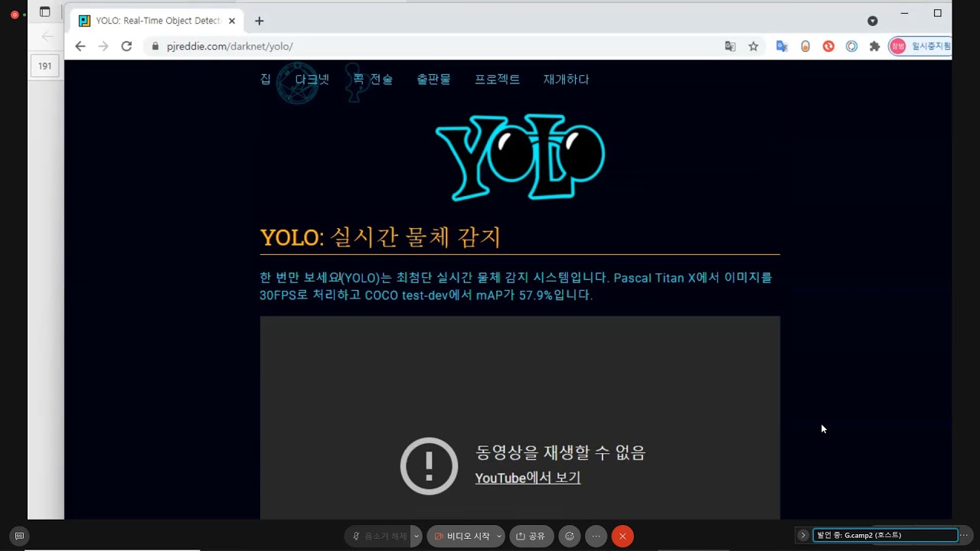Screen dimensions: 980x551
Task: Reload the YOLO page
Action: click(x=127, y=46)
